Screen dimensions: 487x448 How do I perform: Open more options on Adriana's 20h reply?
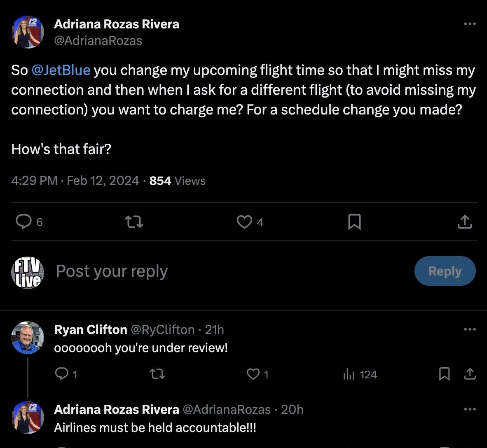pos(470,409)
